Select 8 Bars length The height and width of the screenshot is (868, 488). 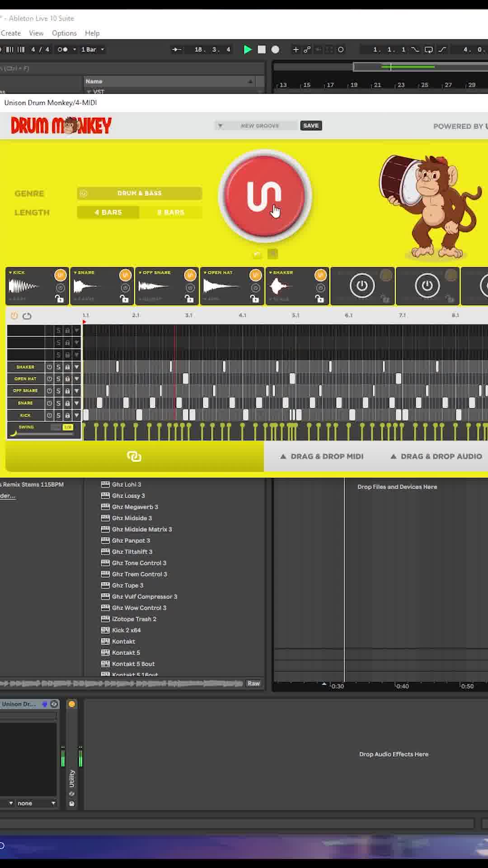coord(171,212)
